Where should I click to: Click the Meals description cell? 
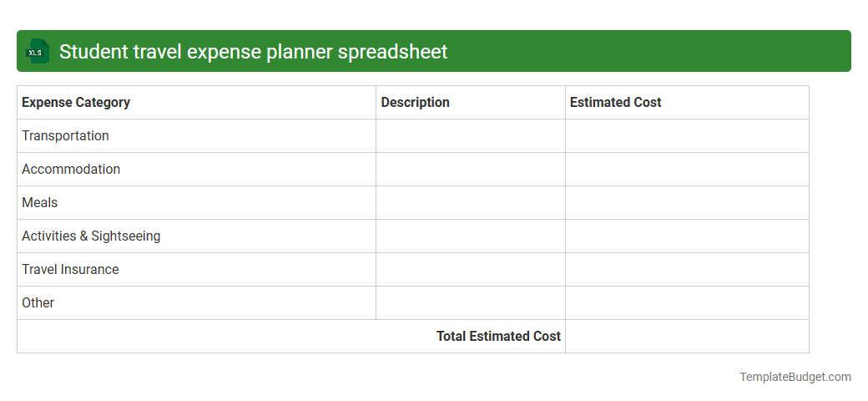click(x=471, y=203)
